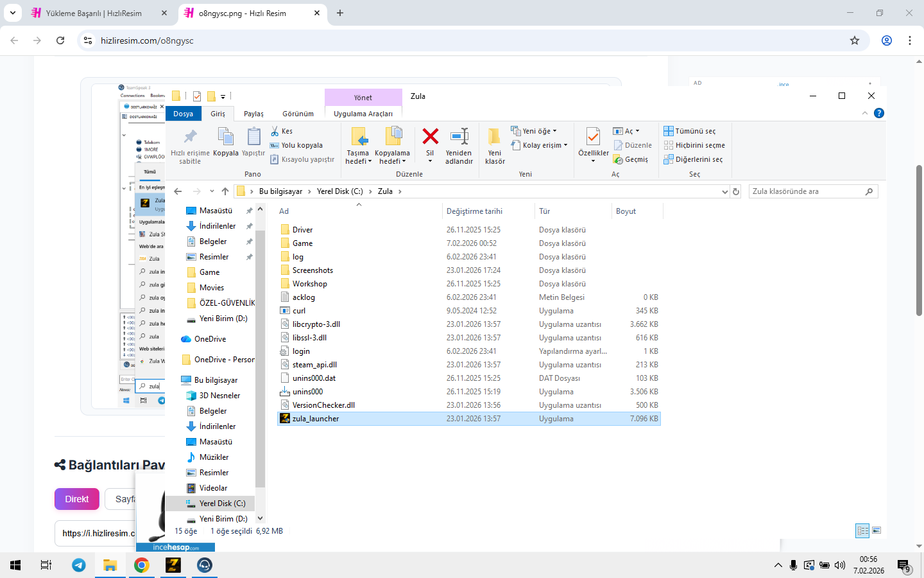924x578 pixels.
Task: Open the Kopyalama hedefi dropdown
Action: tap(392, 145)
